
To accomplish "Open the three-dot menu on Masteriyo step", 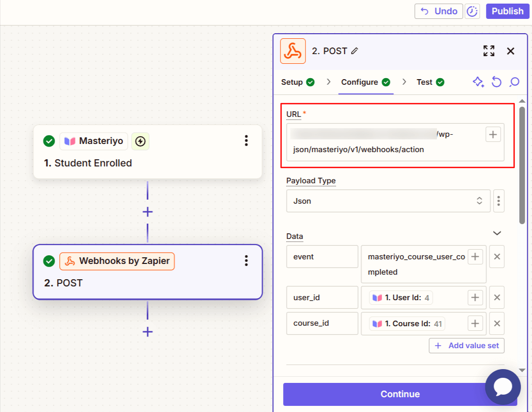I will tap(246, 140).
